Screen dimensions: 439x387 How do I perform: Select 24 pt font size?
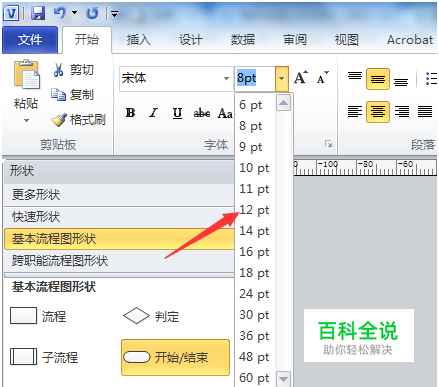click(255, 294)
